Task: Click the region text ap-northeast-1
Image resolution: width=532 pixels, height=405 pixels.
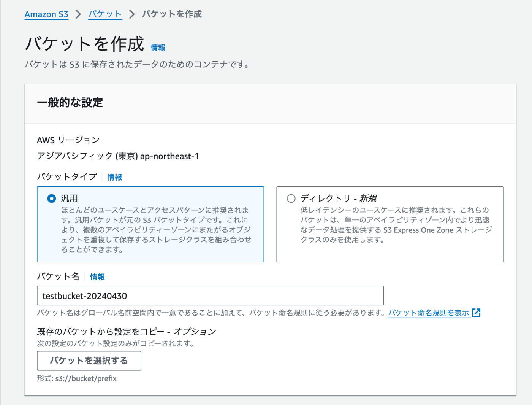Action: [169, 156]
